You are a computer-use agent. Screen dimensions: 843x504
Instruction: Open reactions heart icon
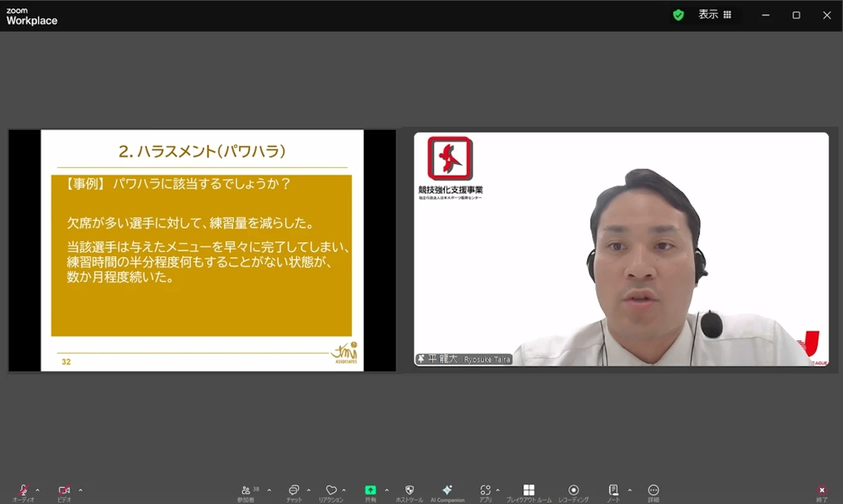(331, 490)
